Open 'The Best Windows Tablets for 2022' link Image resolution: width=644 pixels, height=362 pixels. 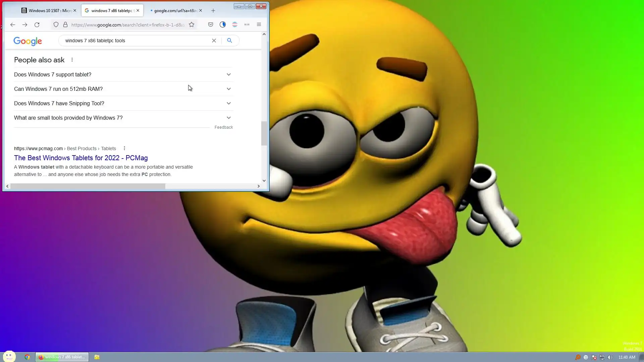81,158
